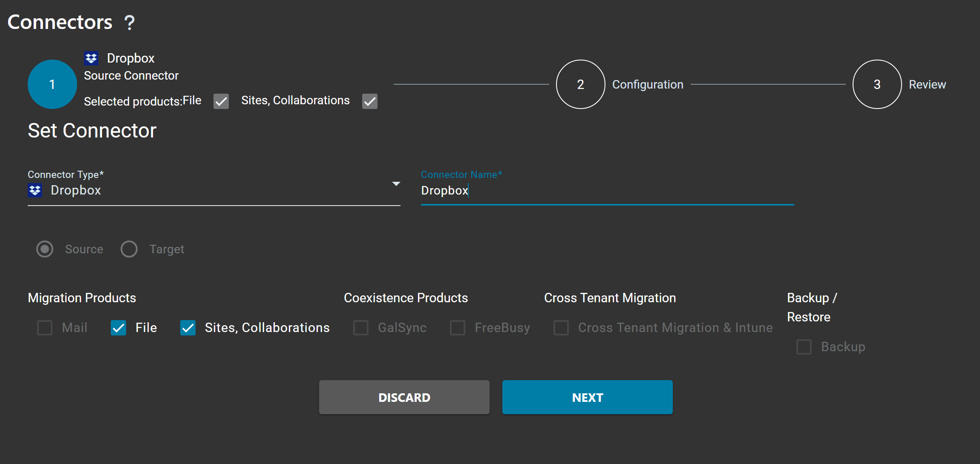Screen dimensions: 980x464
Task: Click the Review step label
Action: pyautogui.click(x=927, y=84)
